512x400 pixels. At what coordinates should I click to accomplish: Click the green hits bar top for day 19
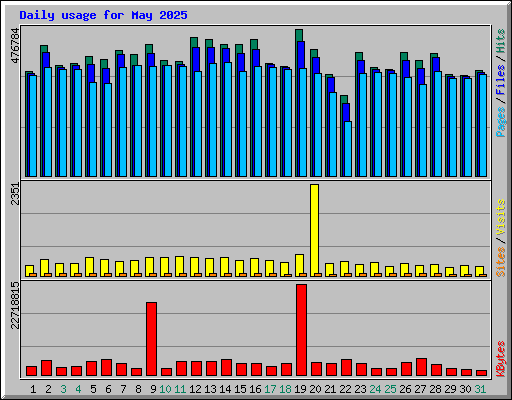point(299,35)
